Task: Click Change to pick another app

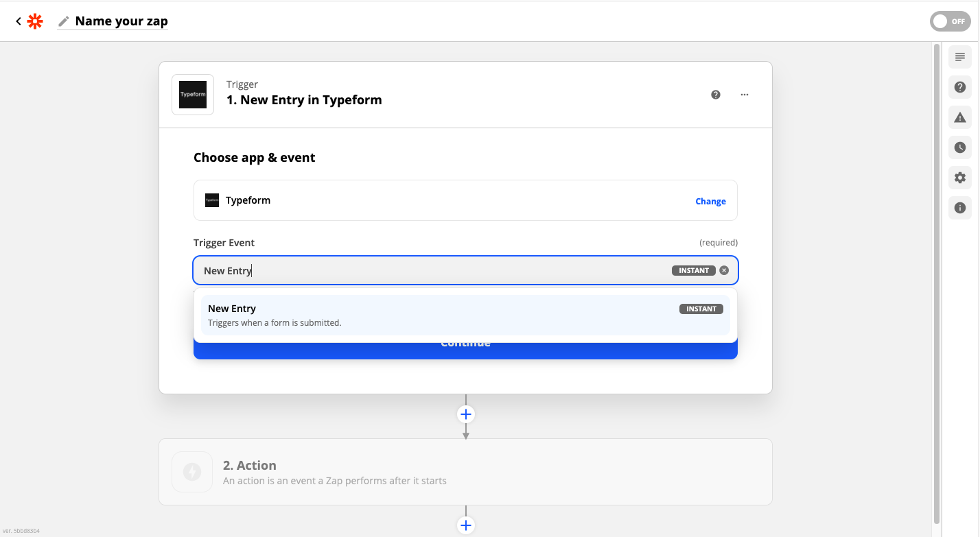Action: [x=710, y=201]
